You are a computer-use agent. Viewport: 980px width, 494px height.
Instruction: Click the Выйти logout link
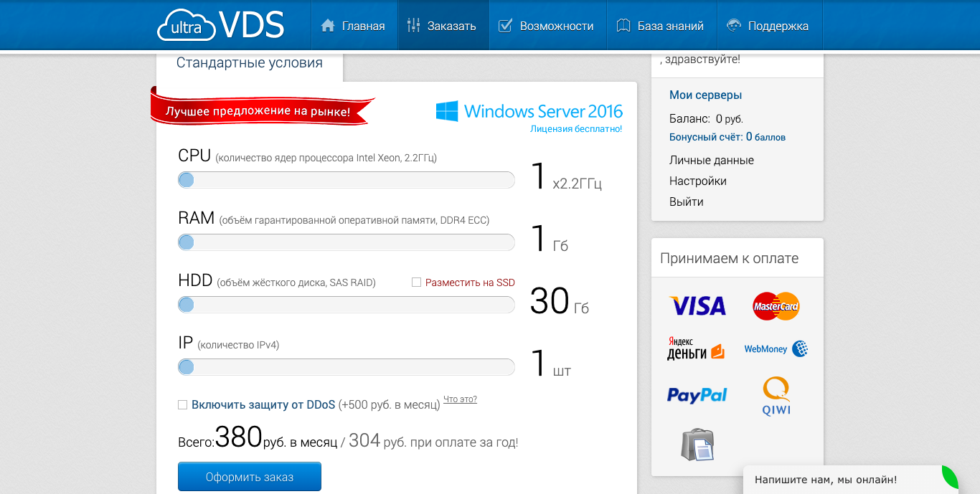tap(687, 201)
